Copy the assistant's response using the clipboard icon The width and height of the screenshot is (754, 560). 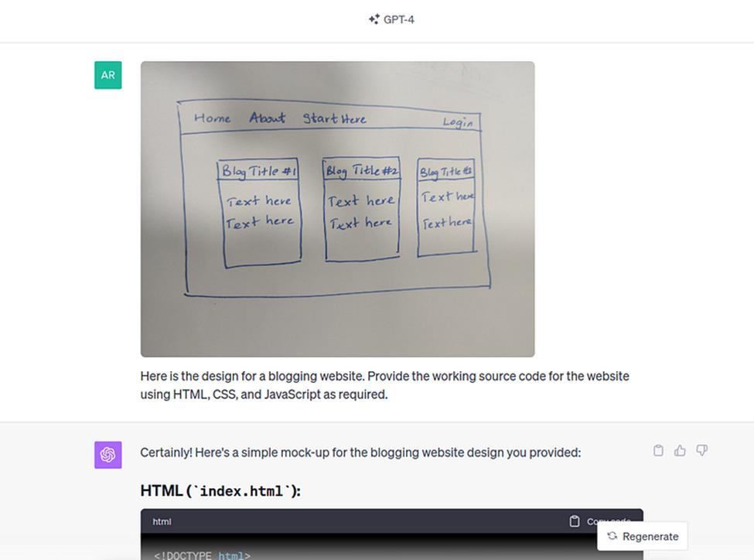click(658, 450)
